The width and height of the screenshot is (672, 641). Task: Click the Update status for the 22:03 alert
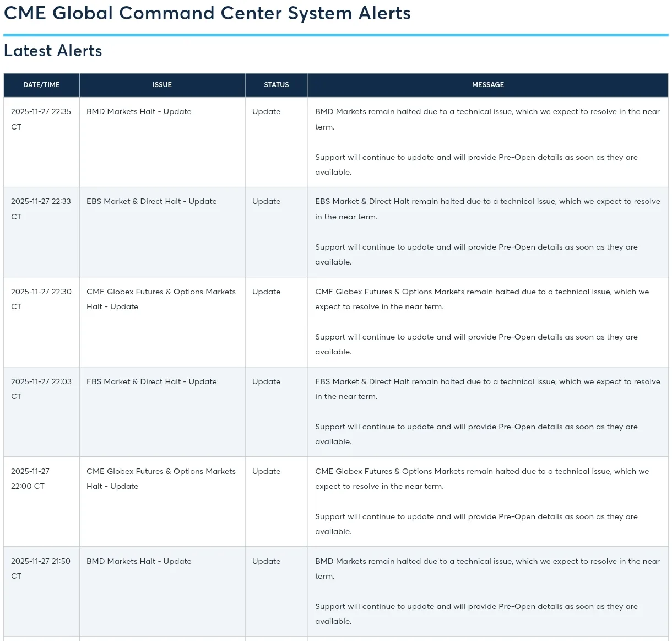(x=266, y=381)
